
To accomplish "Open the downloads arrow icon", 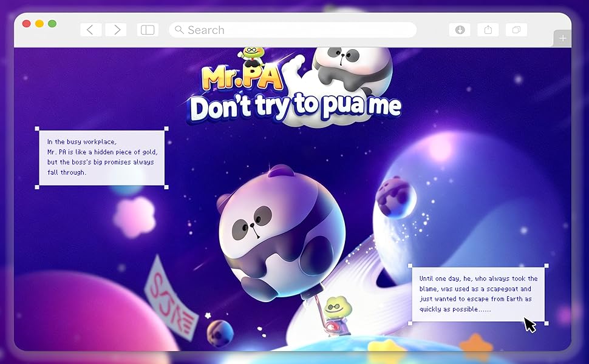I will pyautogui.click(x=460, y=30).
